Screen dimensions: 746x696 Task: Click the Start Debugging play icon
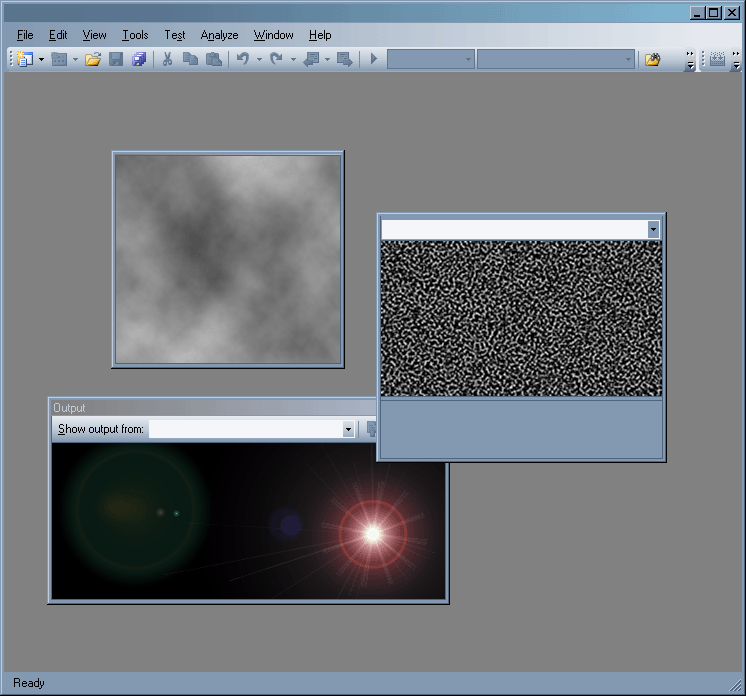[374, 59]
